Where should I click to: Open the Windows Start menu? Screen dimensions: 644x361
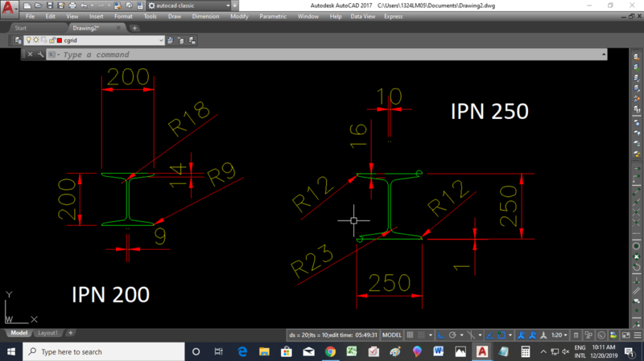(x=11, y=351)
